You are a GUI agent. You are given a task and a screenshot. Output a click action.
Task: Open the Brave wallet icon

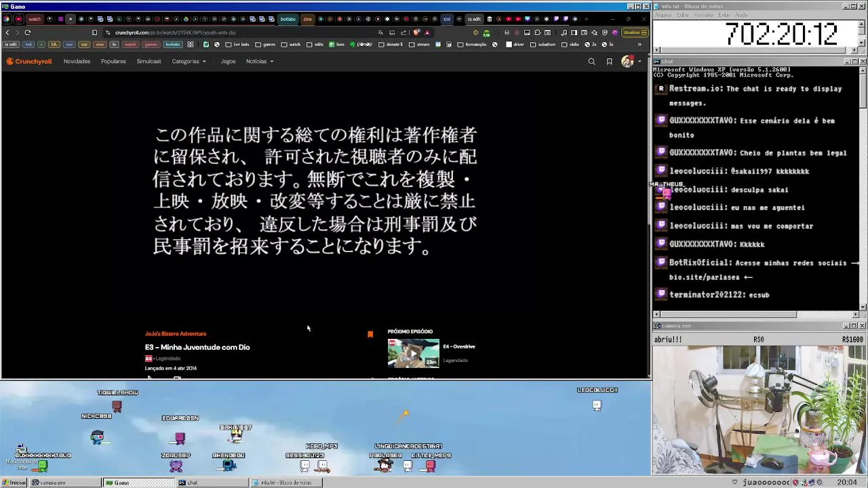coord(584,33)
